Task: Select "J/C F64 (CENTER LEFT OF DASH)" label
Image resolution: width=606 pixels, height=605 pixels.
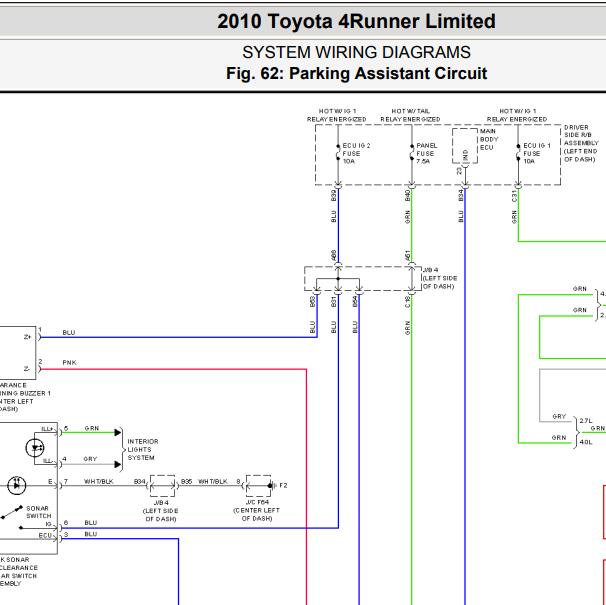Action: coord(257,510)
